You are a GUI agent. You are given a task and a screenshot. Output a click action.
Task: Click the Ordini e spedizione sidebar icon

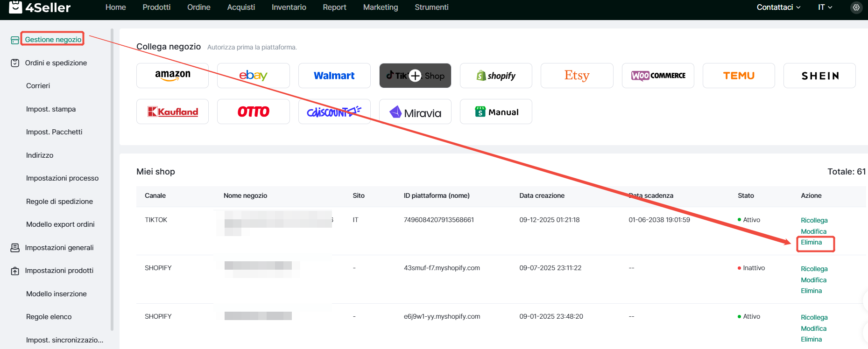pos(15,63)
